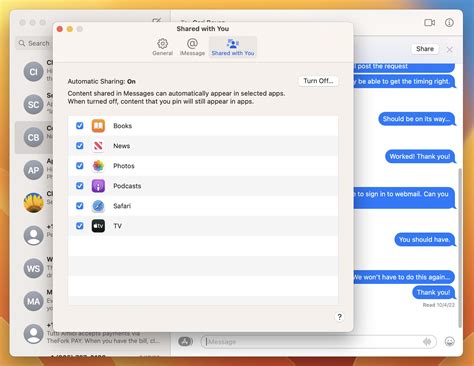Screen dimensions: 474x366
Task: Disable the Safari checkbox
Action: coord(80,206)
